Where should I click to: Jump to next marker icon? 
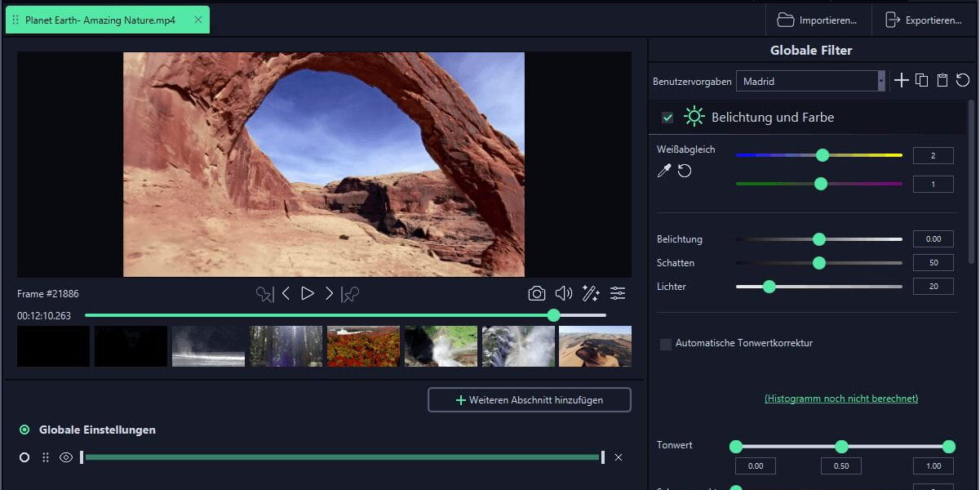tap(351, 294)
